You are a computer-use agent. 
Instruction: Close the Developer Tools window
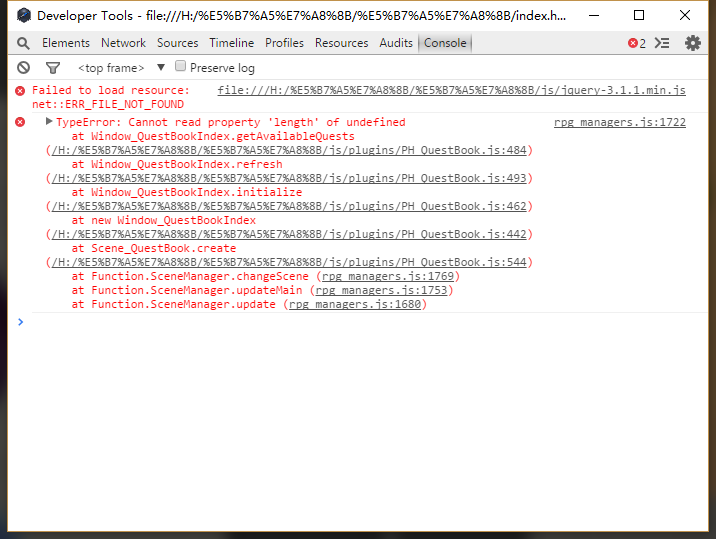(x=684, y=16)
